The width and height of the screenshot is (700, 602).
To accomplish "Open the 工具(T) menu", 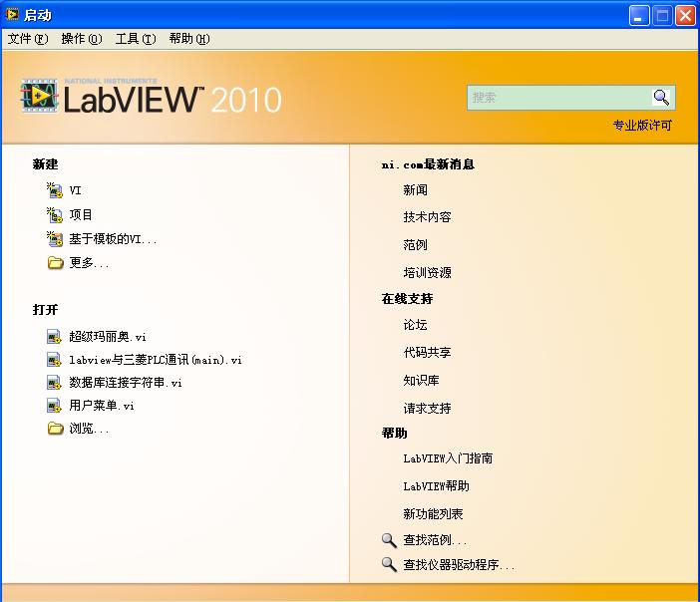I will pos(135,39).
